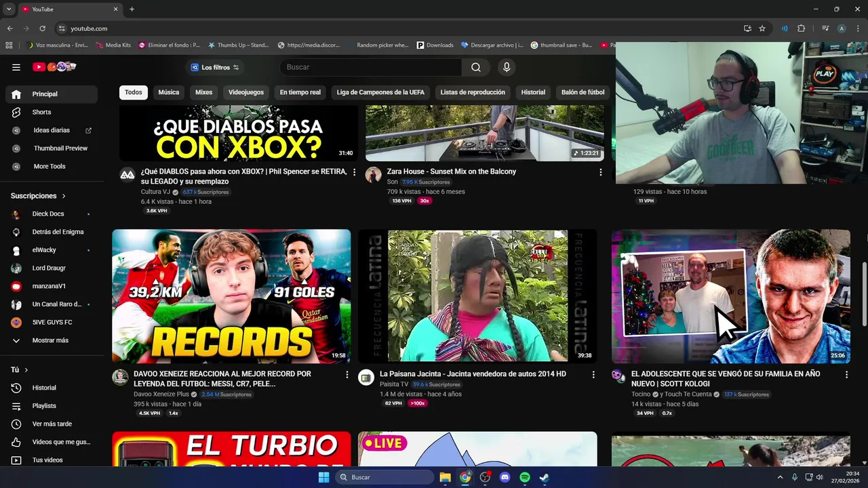The height and width of the screenshot is (488, 868).
Task: Open Ideas diarias external tool
Action: coord(51,130)
